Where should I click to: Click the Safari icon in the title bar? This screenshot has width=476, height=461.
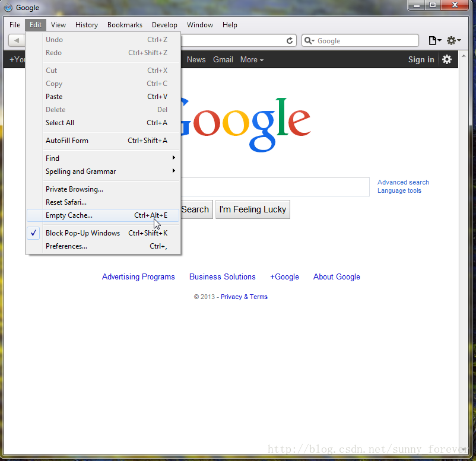(x=8, y=7)
